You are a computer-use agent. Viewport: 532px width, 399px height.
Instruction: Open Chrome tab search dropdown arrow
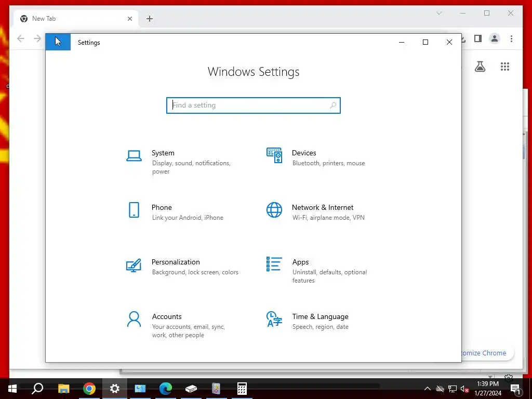tap(438, 13)
